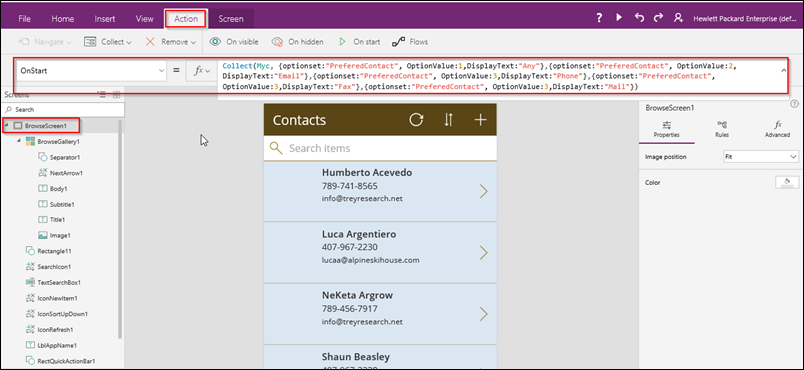804x370 pixels.
Task: Undo the last change
Action: (639, 18)
